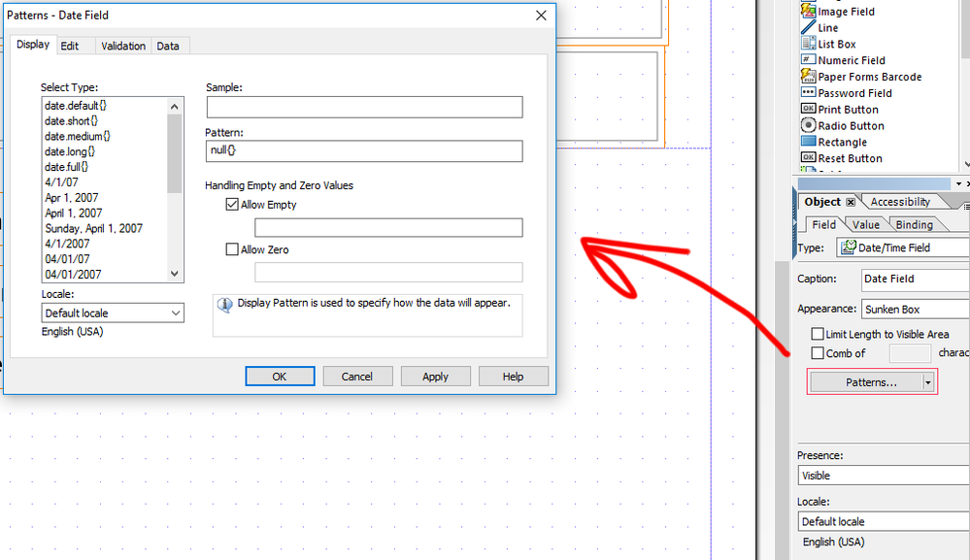Switch to the Validation tab
The width and height of the screenshot is (970, 560).
point(123,46)
